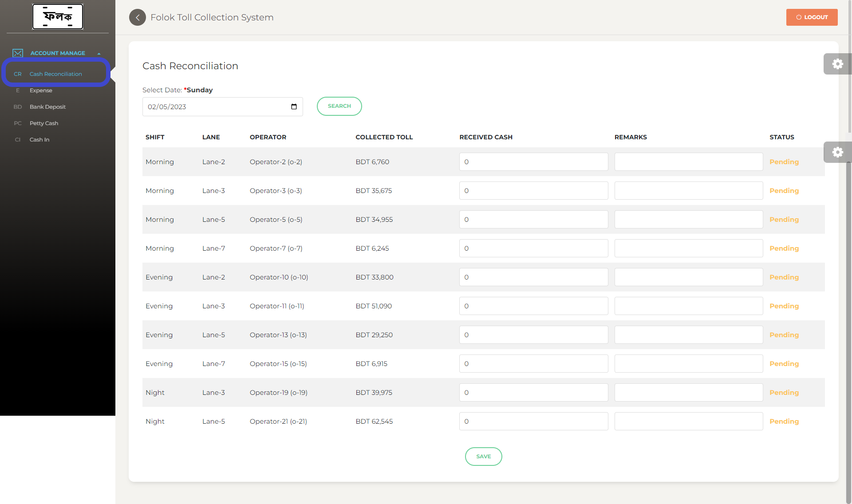The width and height of the screenshot is (852, 504).
Task: Open the Expense menu item
Action: (x=41, y=91)
